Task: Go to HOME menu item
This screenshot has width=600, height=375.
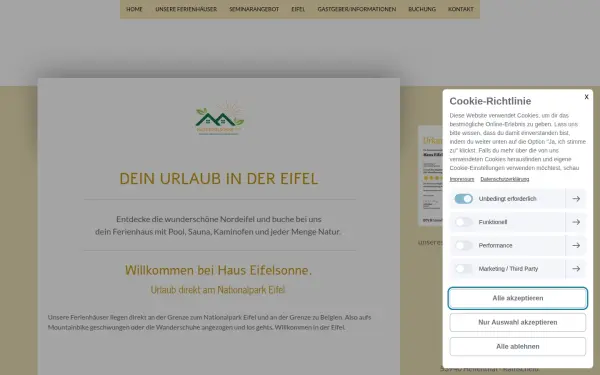Action: (134, 9)
